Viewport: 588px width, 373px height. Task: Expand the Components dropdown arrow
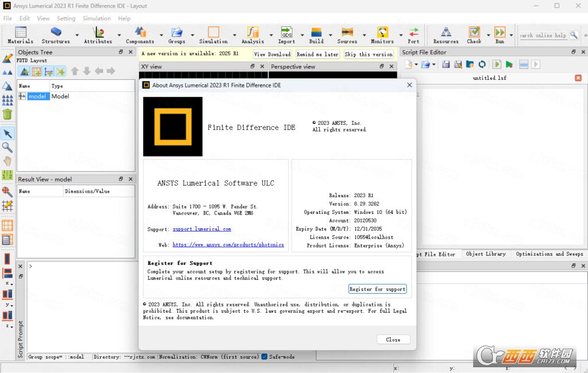coord(161,35)
